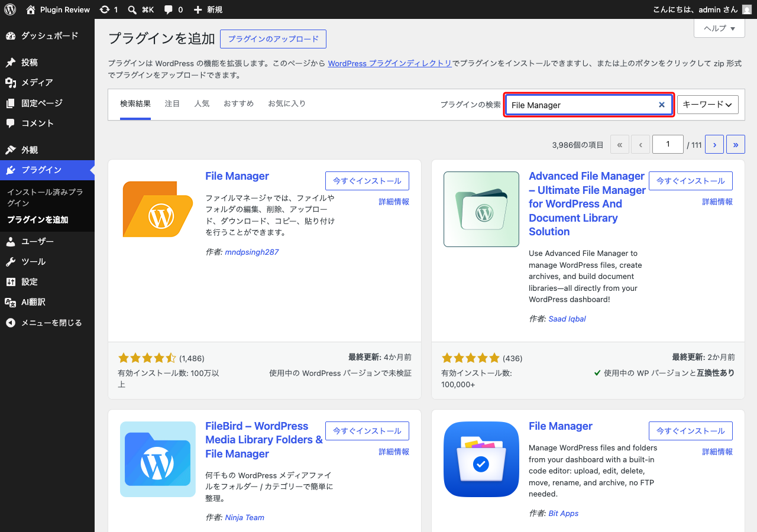Select プラグインを追加 submenu item
Viewport: 757px width, 532px height.
tap(47, 220)
